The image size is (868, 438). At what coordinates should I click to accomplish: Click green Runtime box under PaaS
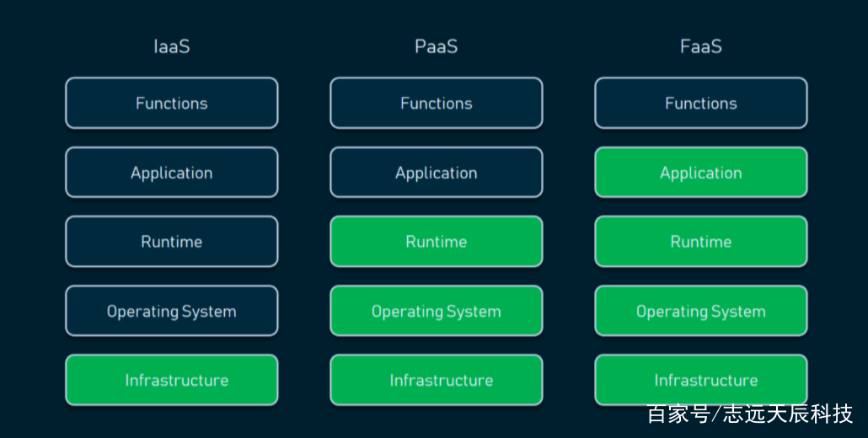[437, 242]
